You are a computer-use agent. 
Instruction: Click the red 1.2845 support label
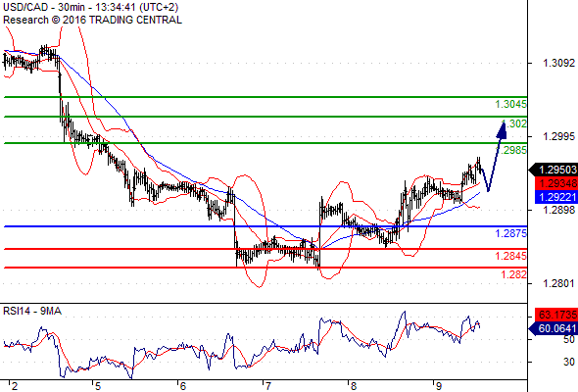(x=511, y=256)
